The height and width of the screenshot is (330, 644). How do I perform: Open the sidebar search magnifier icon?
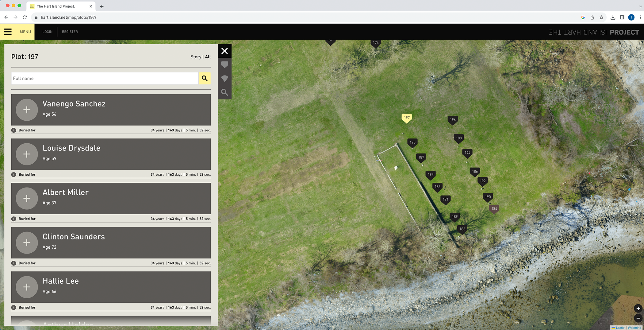click(x=224, y=92)
